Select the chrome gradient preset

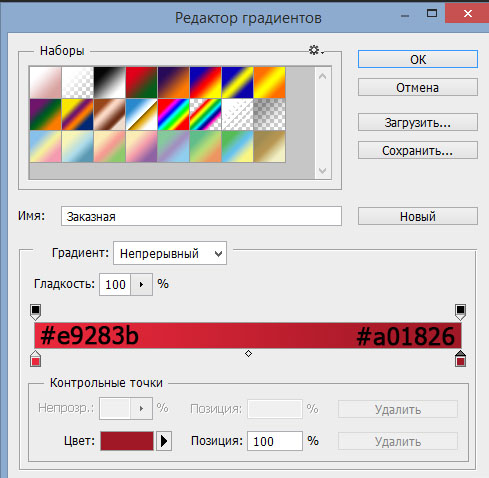pos(142,114)
